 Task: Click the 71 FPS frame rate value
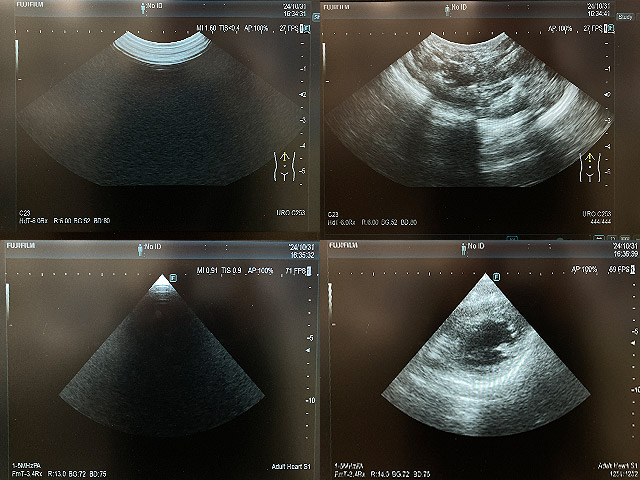pos(296,271)
